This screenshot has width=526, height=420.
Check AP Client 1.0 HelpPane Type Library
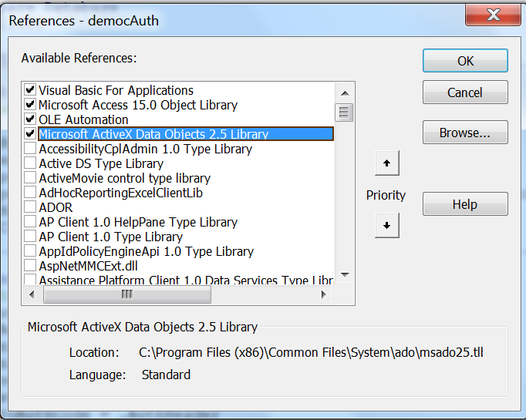(x=30, y=222)
